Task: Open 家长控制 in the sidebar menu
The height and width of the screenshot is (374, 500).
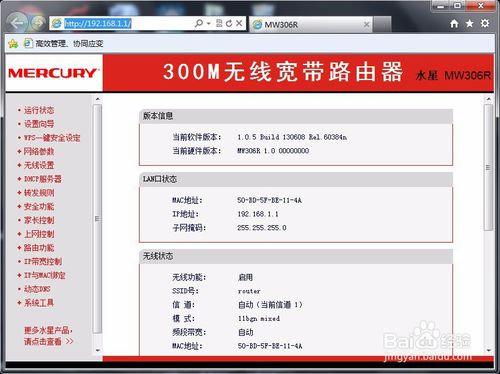Action: pyautogui.click(x=39, y=220)
